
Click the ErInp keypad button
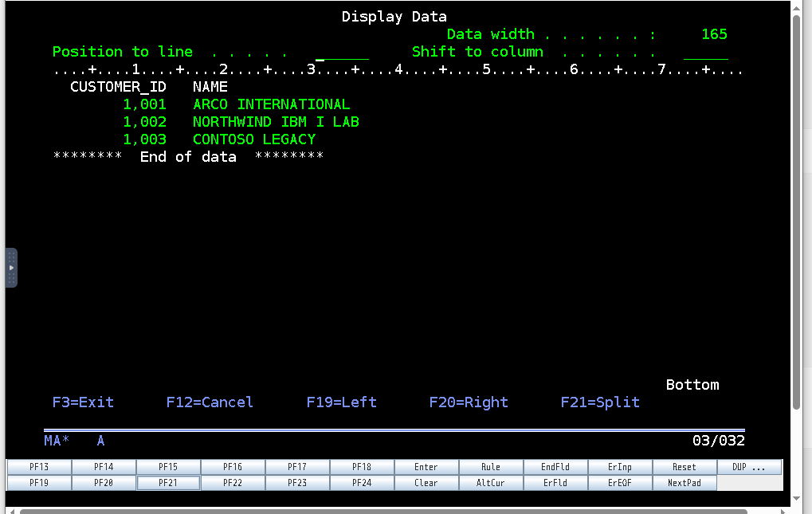click(620, 467)
